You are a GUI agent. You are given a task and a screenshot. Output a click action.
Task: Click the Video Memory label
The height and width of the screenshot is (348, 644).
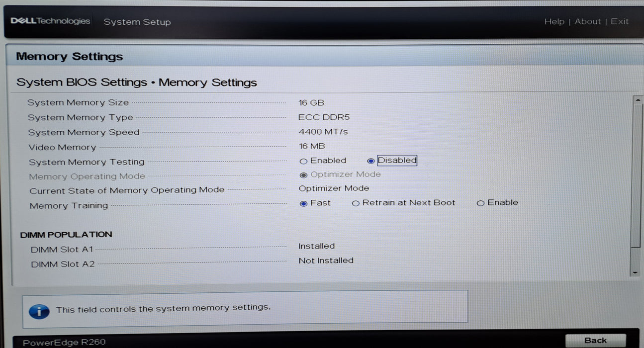coord(62,147)
